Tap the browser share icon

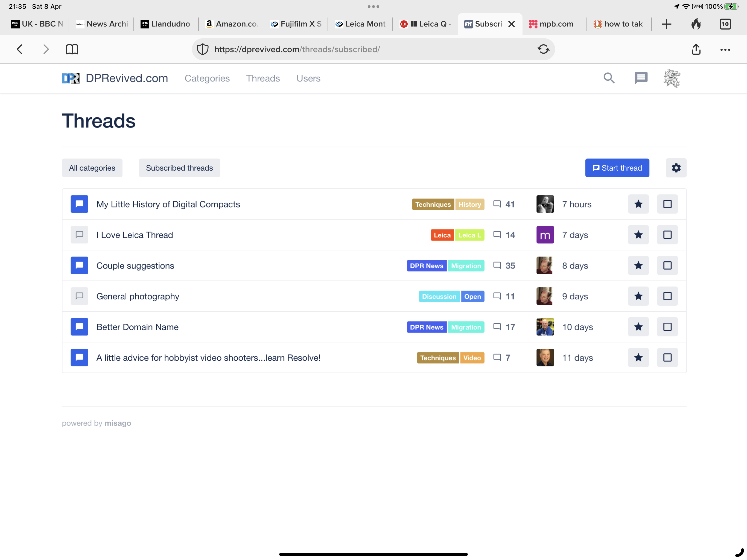[x=696, y=49]
